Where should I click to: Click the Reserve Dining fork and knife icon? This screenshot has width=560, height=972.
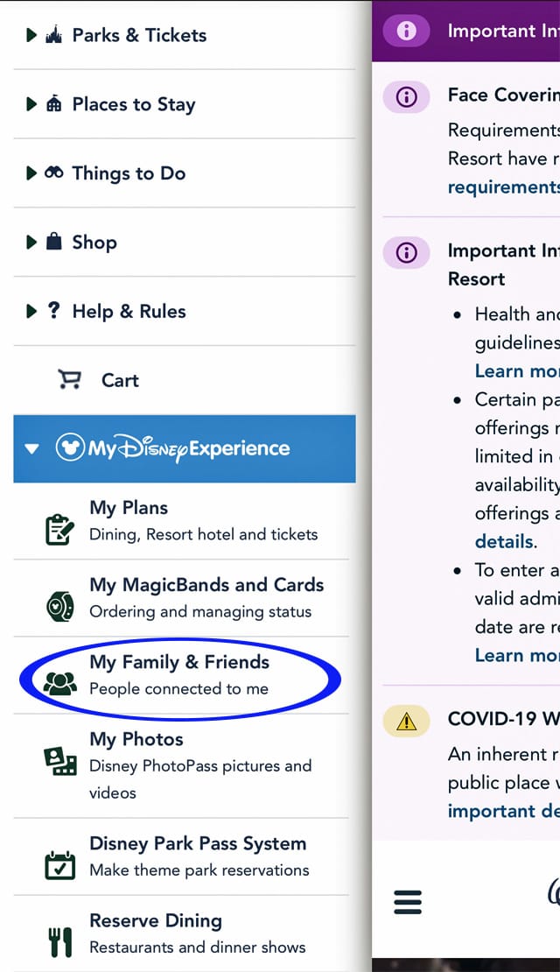60,942
